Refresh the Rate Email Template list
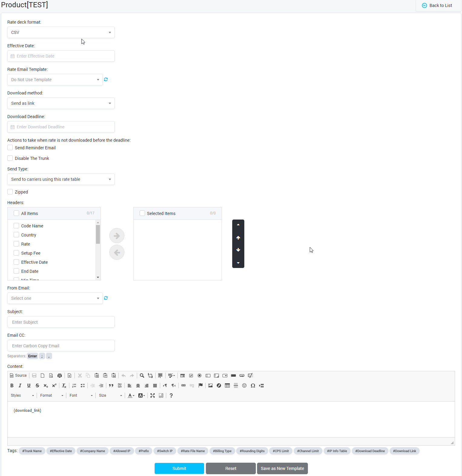The width and height of the screenshot is (462, 476). coord(106,79)
